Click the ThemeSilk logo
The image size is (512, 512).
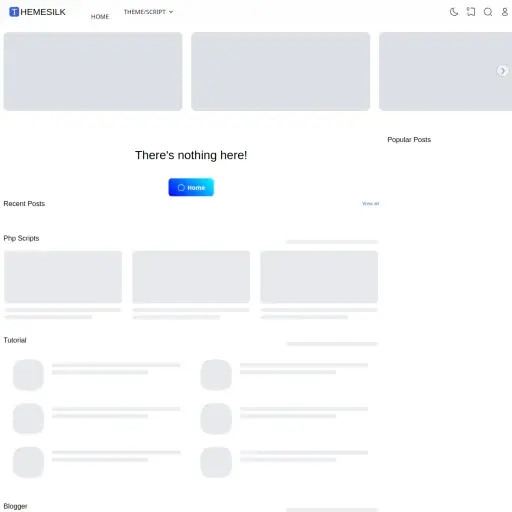[37, 12]
